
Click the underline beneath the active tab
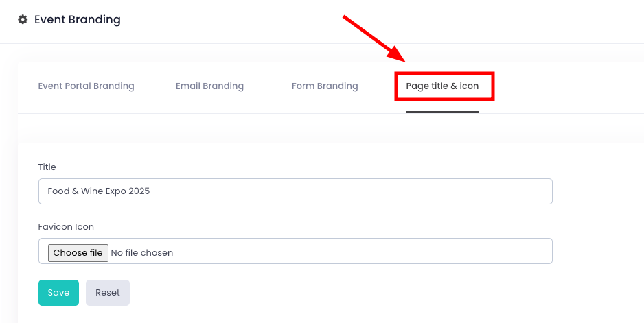pos(442,112)
